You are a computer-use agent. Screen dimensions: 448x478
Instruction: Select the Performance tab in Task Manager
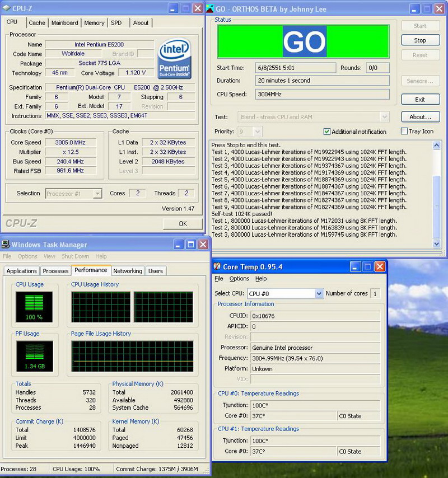[91, 270]
